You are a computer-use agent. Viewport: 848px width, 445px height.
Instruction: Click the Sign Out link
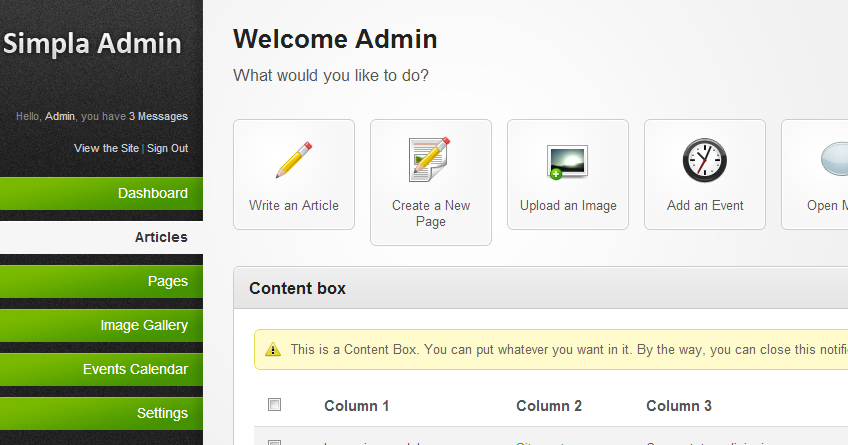[167, 148]
